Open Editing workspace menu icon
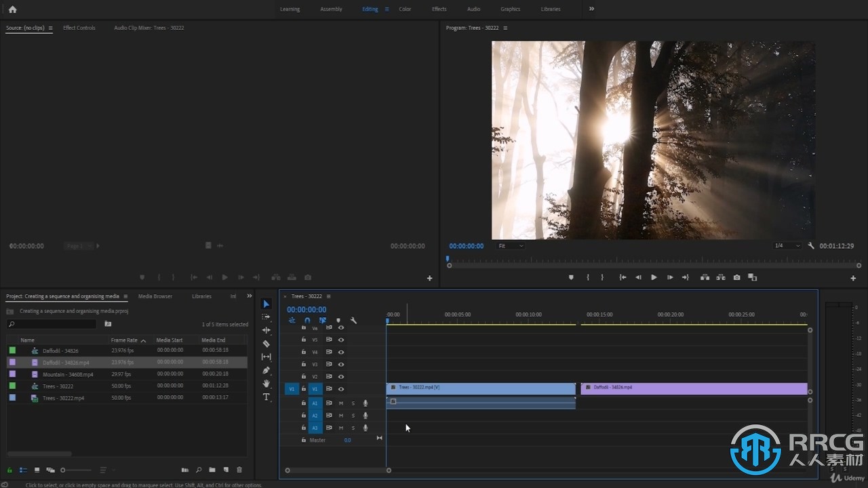 click(x=387, y=9)
